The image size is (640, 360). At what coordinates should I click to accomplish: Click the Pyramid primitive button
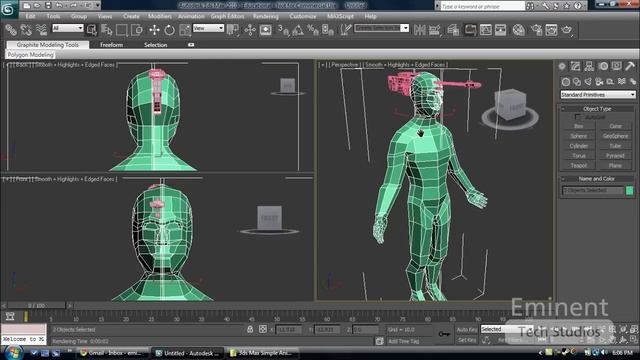[615, 156]
